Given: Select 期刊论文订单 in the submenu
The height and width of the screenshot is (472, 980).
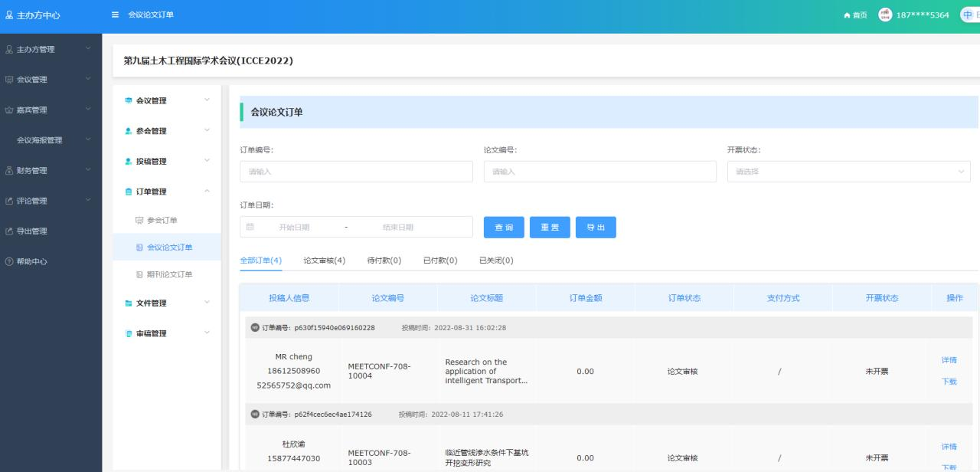Looking at the screenshot, I should point(169,274).
